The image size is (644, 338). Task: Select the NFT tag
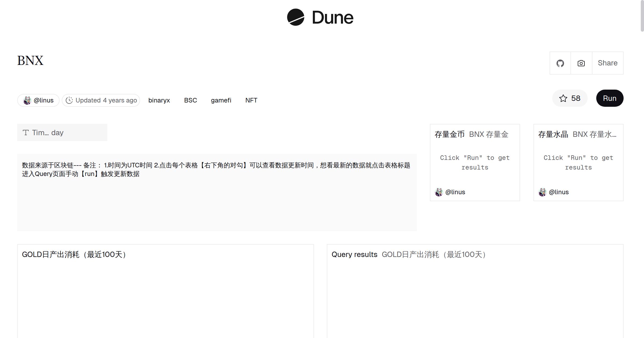coord(251,100)
